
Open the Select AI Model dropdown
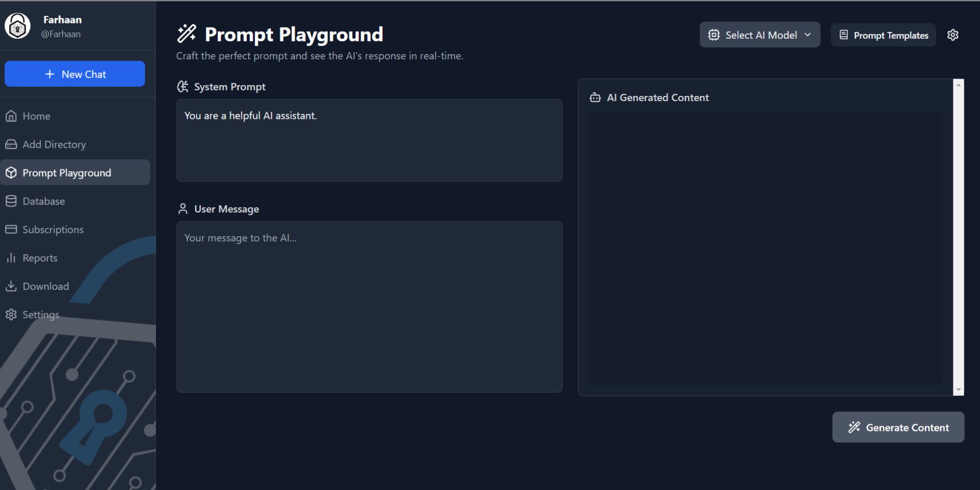tap(759, 35)
